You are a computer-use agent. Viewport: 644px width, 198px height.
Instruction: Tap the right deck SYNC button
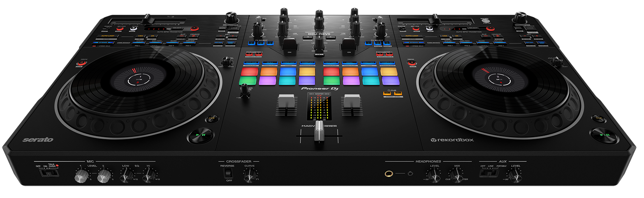click(x=429, y=28)
